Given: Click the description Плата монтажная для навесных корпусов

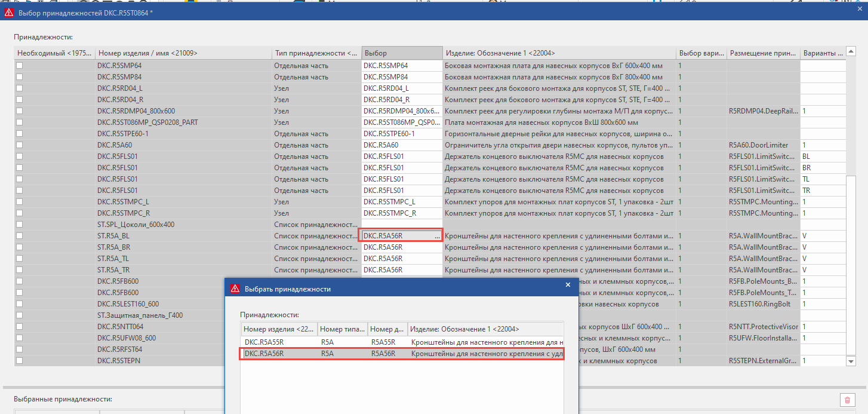Looking at the screenshot, I should pos(559,122).
